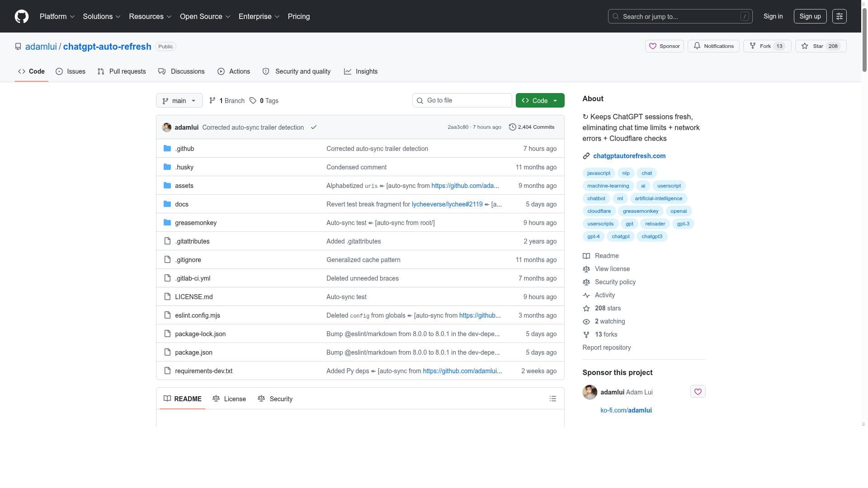Switch to the License tab in README panel
868x488 pixels.
pyautogui.click(x=229, y=399)
